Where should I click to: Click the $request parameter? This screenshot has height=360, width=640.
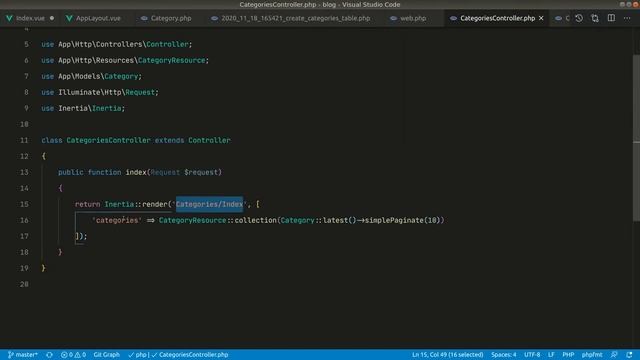(201, 172)
